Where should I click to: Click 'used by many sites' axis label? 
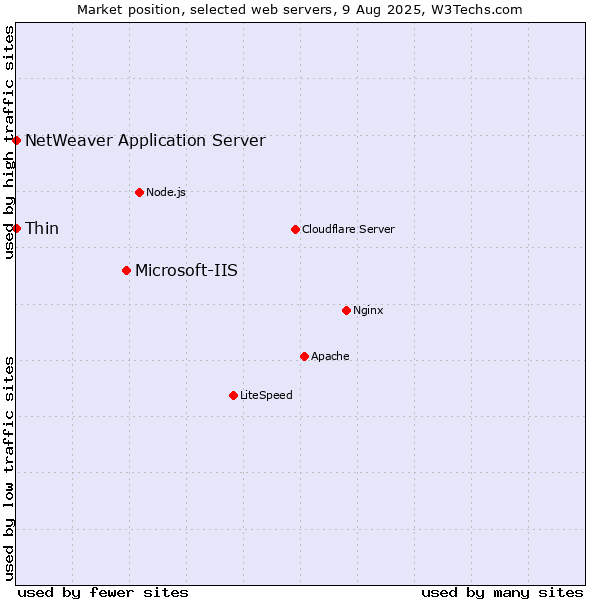pyautogui.click(x=502, y=593)
